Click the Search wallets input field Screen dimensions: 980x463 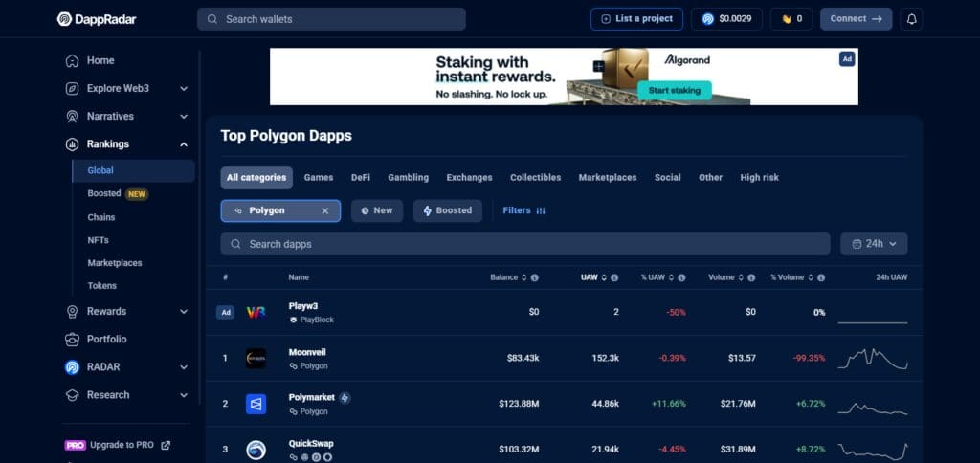(331, 19)
